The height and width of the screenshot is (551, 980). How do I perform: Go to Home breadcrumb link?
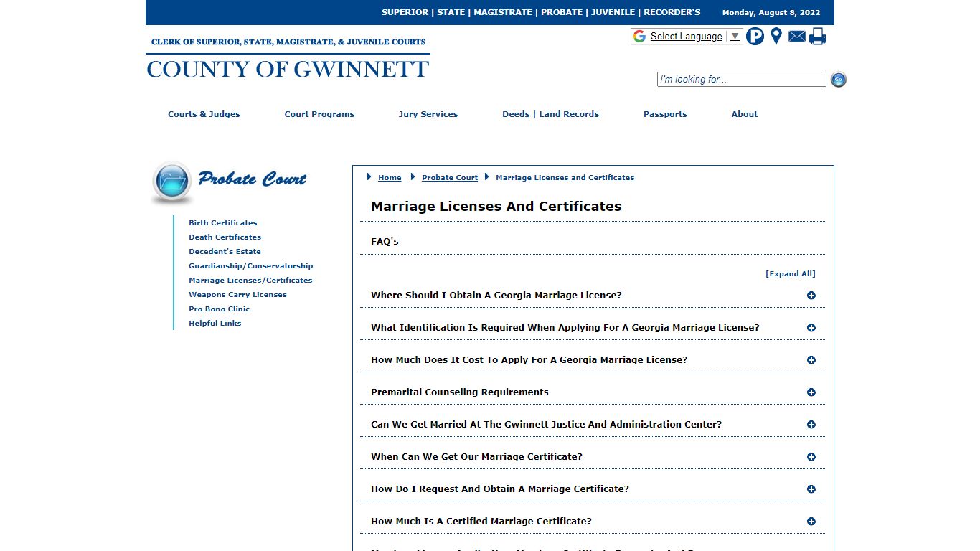(390, 178)
